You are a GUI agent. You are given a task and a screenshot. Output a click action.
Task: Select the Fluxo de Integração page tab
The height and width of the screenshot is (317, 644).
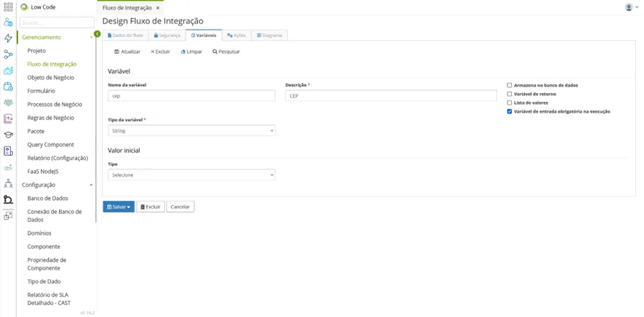pyautogui.click(x=127, y=8)
